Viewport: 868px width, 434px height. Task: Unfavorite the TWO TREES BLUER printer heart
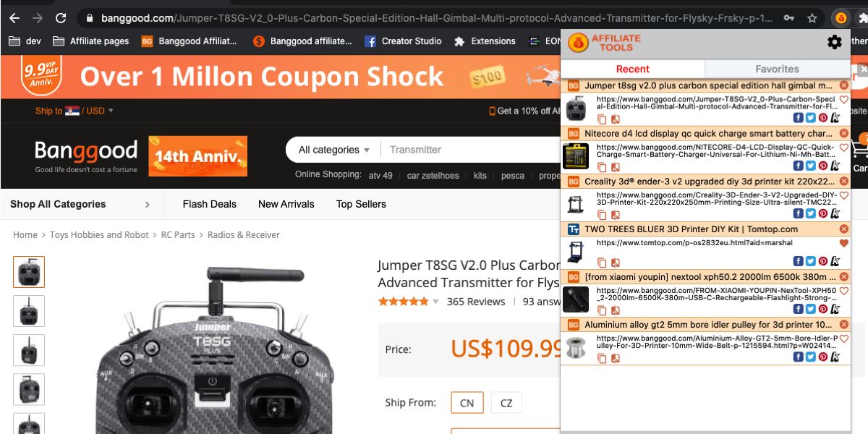coord(843,243)
